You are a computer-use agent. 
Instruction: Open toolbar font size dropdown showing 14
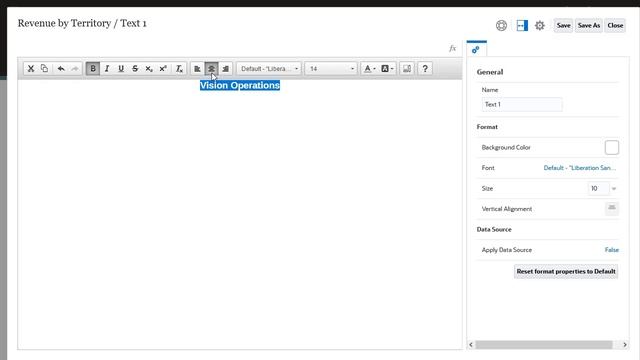coord(331,69)
